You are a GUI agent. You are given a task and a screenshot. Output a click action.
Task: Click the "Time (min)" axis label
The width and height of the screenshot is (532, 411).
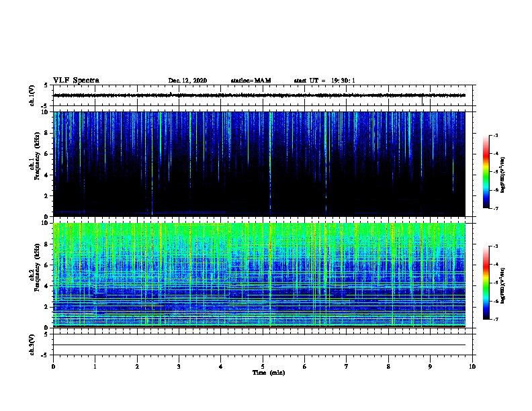click(269, 373)
